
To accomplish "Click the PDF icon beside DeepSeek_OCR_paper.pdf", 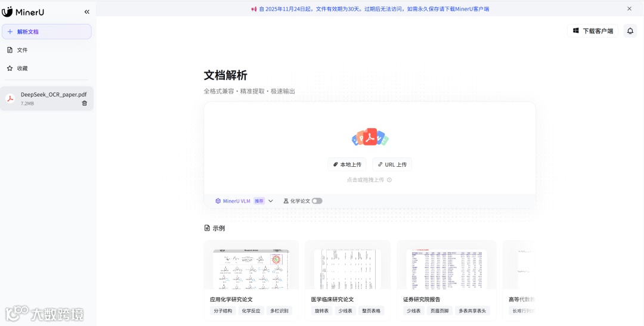I will [10, 98].
